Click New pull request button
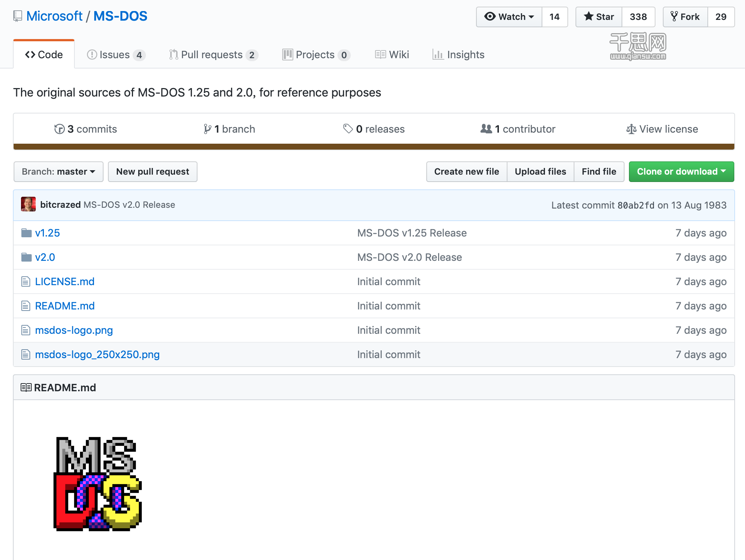The height and width of the screenshot is (560, 745). [x=152, y=171]
